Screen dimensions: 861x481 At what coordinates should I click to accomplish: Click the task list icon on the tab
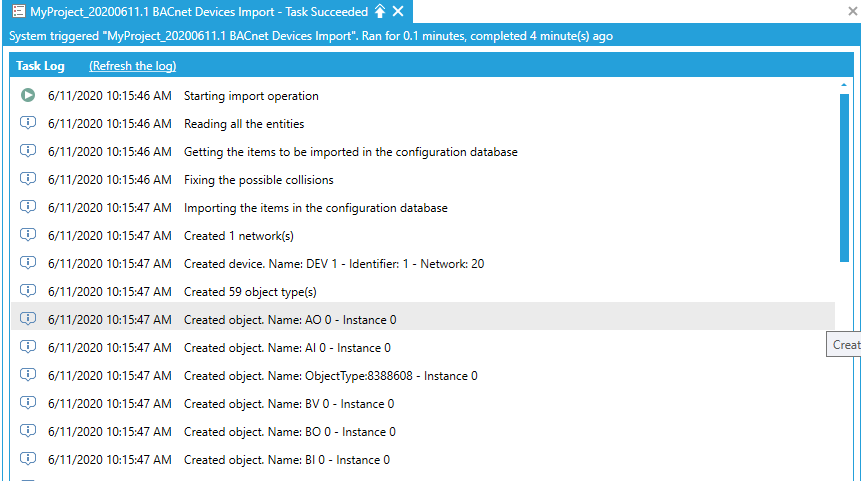(18, 11)
